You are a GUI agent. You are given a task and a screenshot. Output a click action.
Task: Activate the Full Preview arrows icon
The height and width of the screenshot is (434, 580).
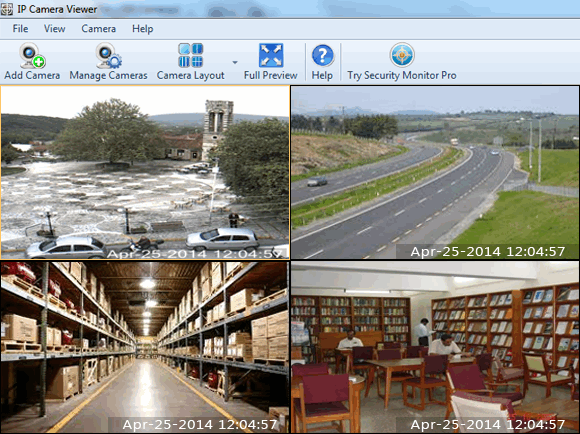271,55
